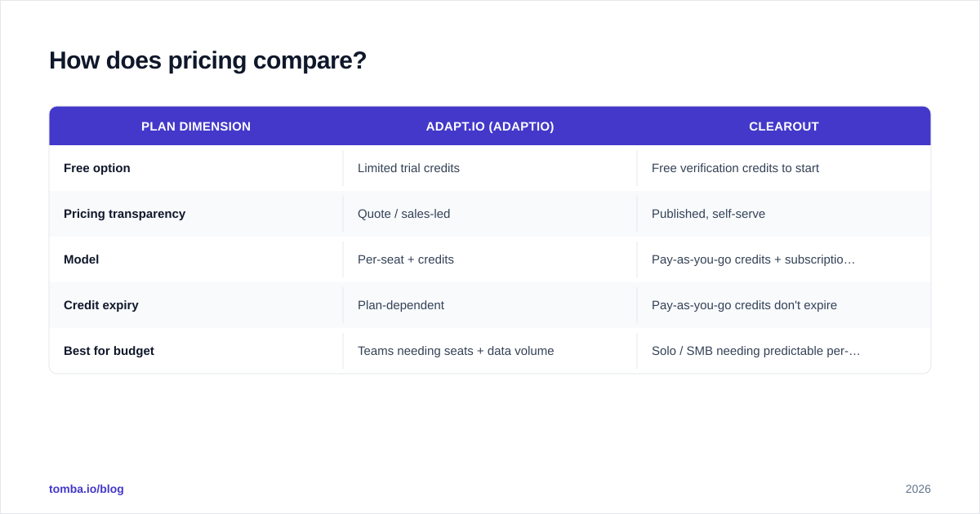The width and height of the screenshot is (980, 514).
Task: Click the 'Best for budget' row label
Action: click(x=109, y=351)
